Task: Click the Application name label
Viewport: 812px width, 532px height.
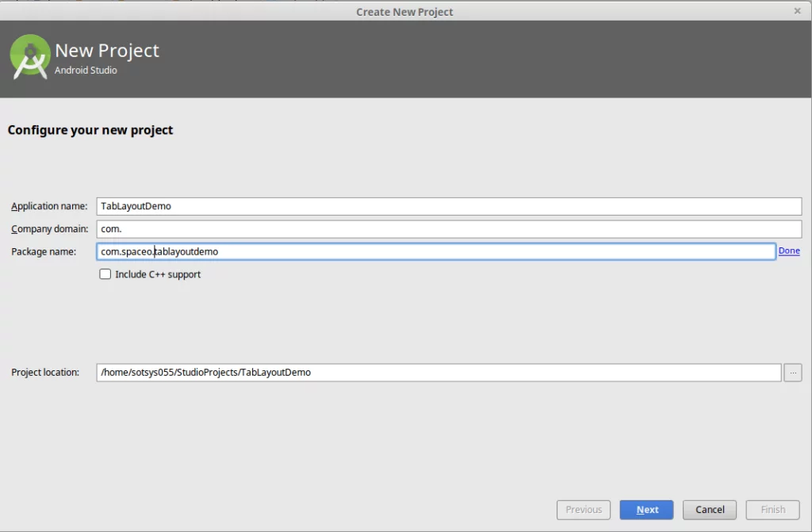Action: [x=49, y=206]
